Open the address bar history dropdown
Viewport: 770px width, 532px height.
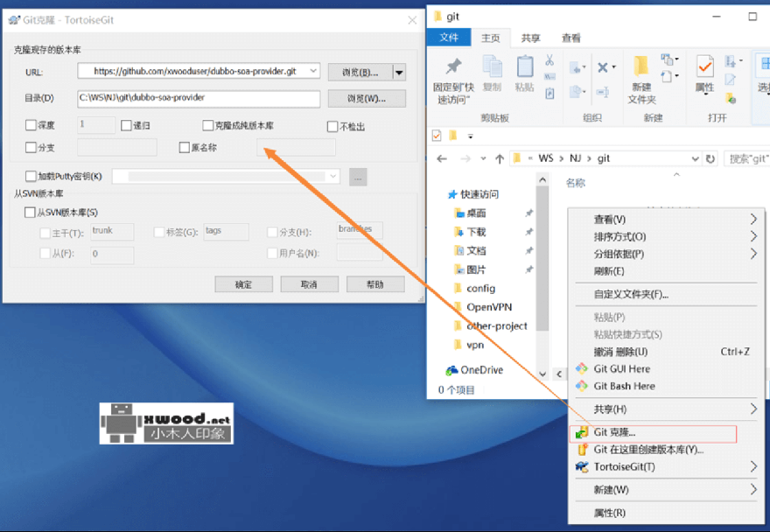click(x=695, y=158)
